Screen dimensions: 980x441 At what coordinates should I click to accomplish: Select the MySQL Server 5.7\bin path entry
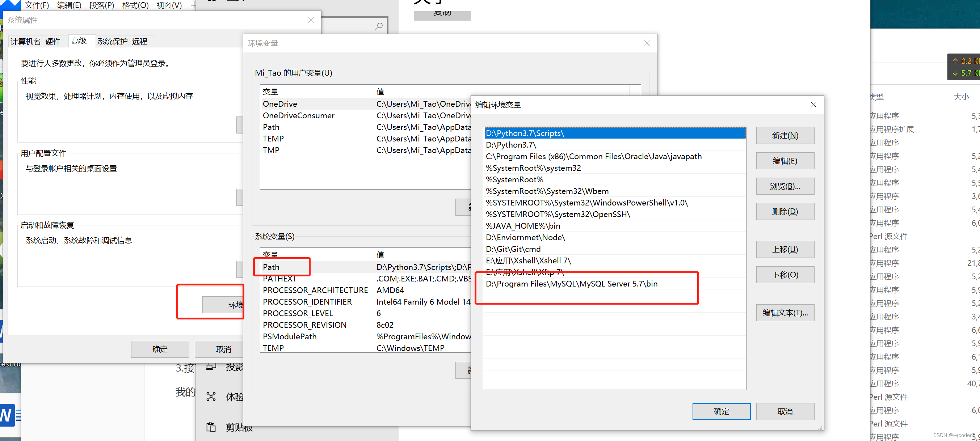tap(571, 284)
